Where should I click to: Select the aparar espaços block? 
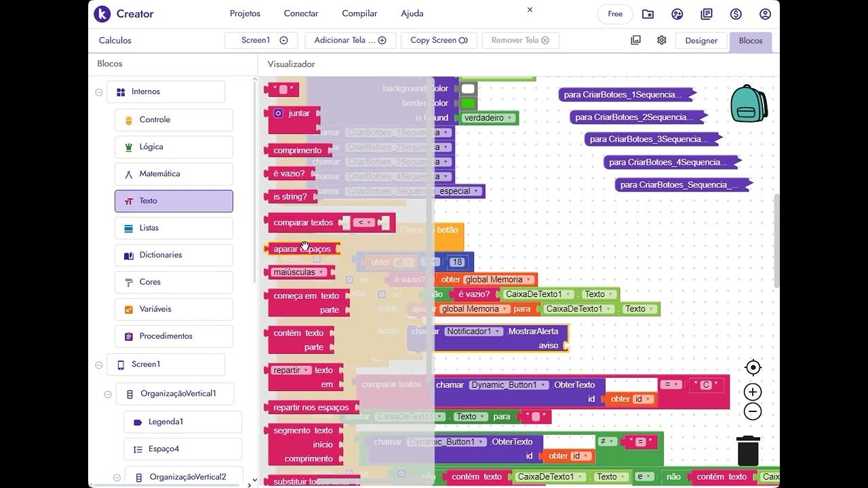tap(302, 249)
